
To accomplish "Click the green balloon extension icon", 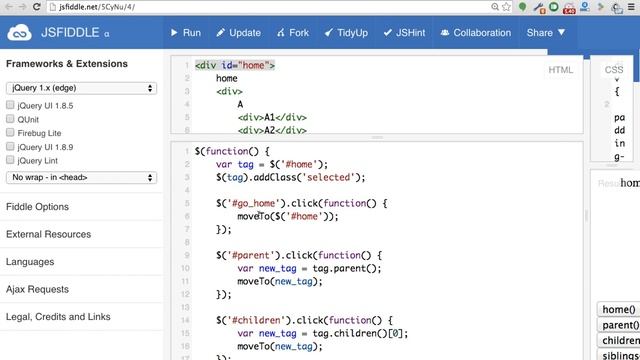I will pos(522,7).
